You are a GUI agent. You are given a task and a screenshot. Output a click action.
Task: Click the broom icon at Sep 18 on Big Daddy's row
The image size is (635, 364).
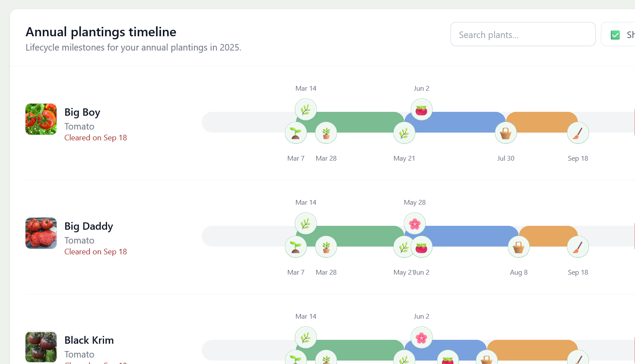point(578,247)
